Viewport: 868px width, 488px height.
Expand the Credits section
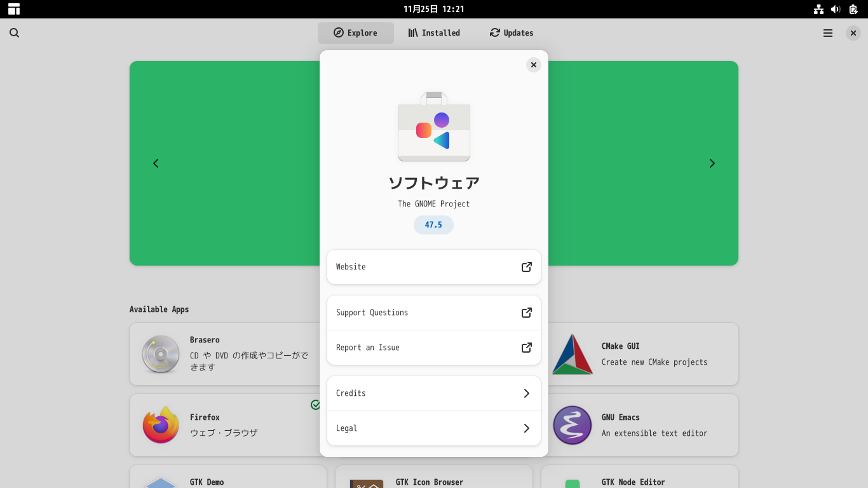tap(433, 393)
